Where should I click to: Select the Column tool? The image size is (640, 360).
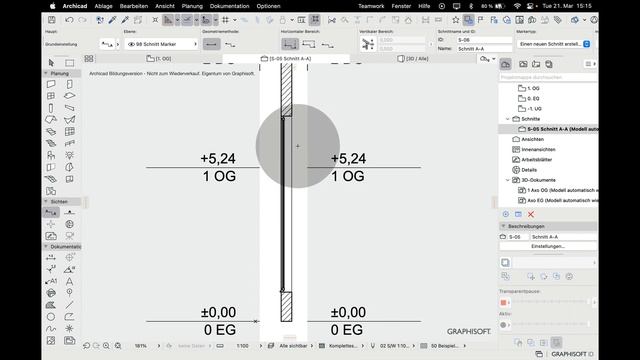pyautogui.click(x=51, y=108)
